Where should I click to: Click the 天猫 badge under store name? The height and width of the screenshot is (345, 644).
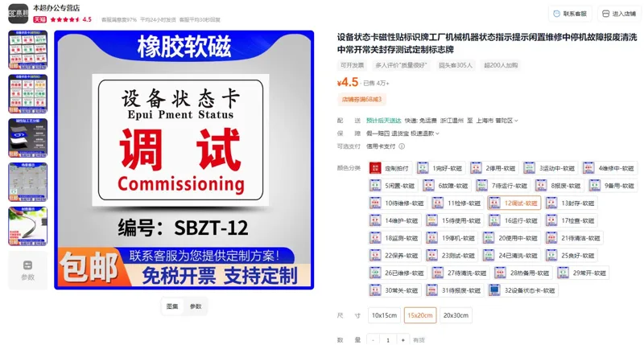(39, 19)
